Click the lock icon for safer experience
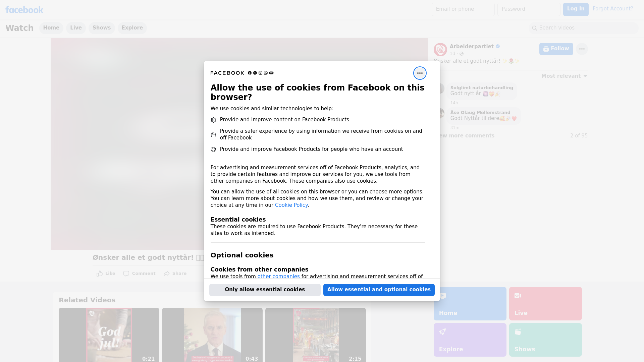The width and height of the screenshot is (644, 362). tap(213, 135)
